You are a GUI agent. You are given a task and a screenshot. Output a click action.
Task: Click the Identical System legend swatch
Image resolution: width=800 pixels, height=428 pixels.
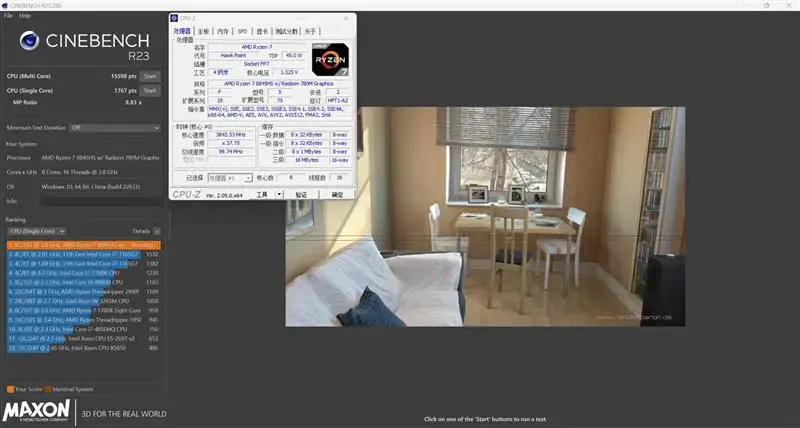(x=47, y=389)
